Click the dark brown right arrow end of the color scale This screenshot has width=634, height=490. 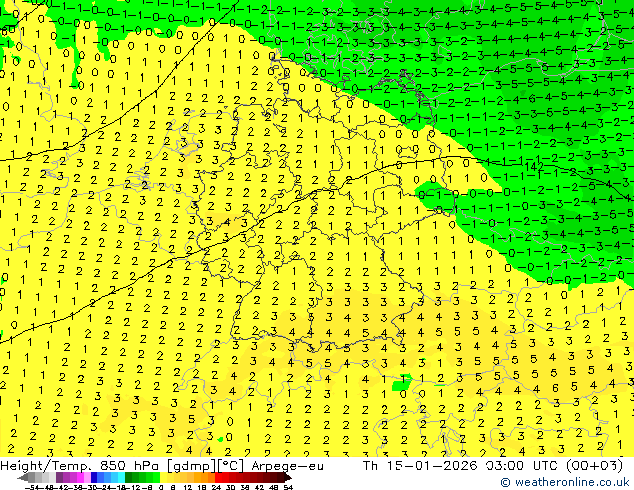point(287,478)
